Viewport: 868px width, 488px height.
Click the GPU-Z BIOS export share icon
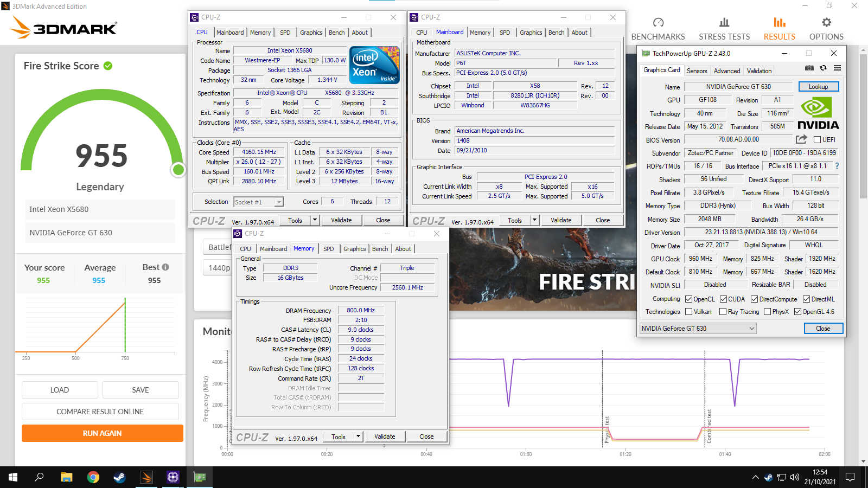pos(801,139)
